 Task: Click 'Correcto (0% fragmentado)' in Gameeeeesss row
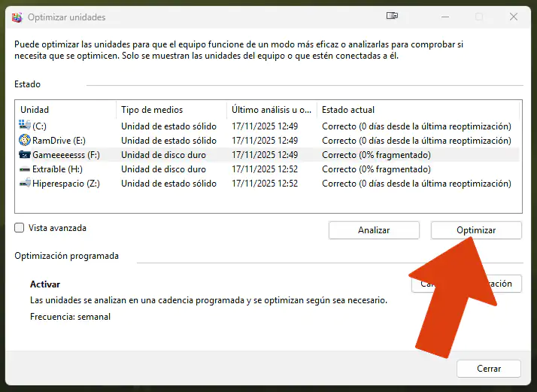pos(376,155)
